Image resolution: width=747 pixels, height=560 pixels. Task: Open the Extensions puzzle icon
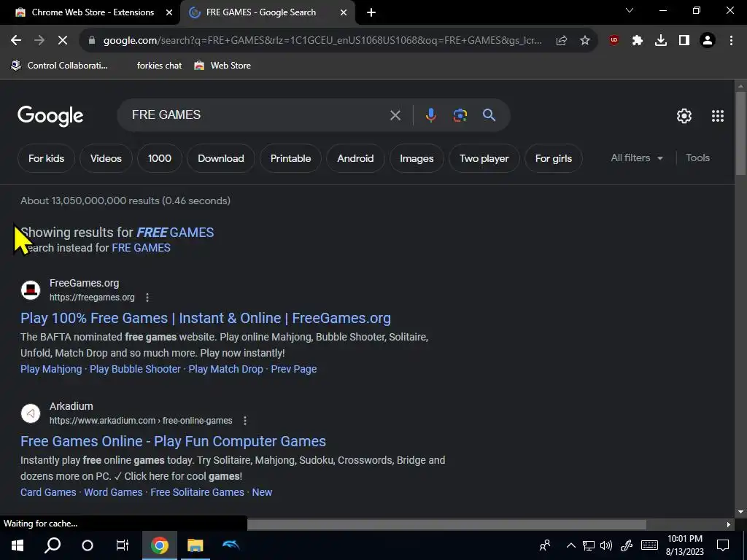point(638,41)
